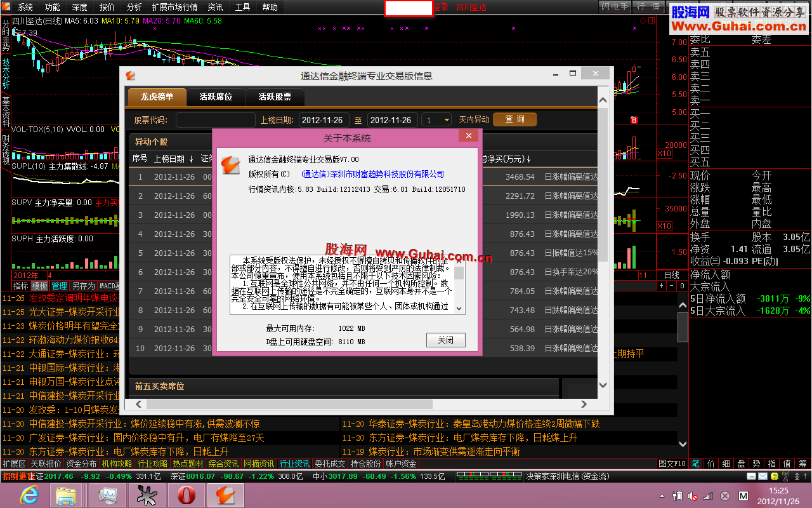Screen dimensions: 812x508
Task: Open the 报价 menu
Action: point(107,7)
